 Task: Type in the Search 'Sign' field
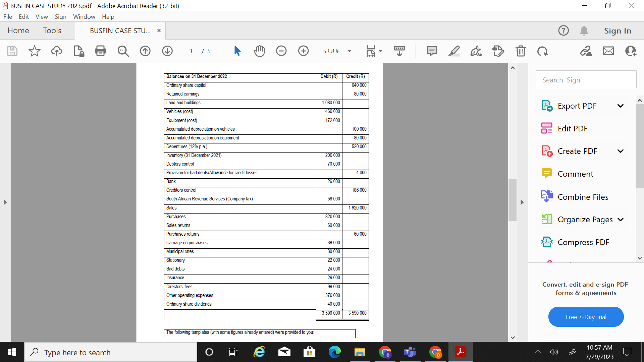click(x=586, y=80)
